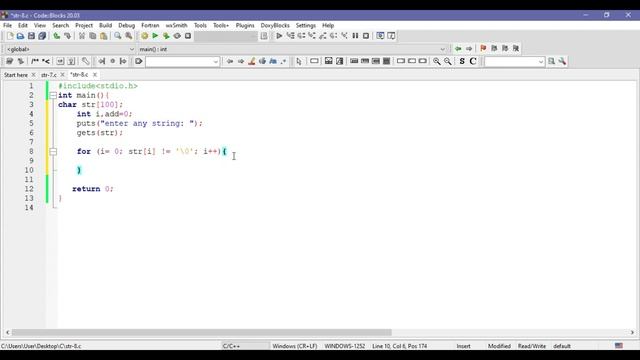This screenshot has height=360, width=640.
Task: Select the pointer arrow tool in toolbar
Action: click(x=299, y=61)
